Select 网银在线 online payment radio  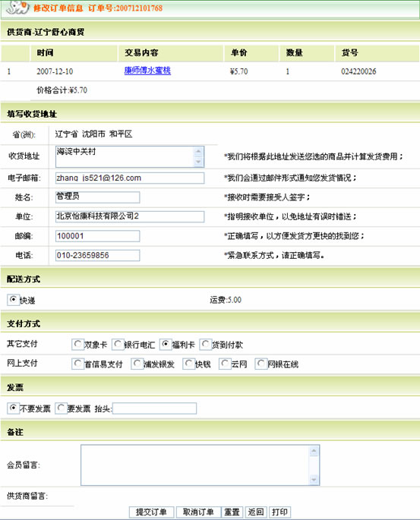(x=261, y=364)
